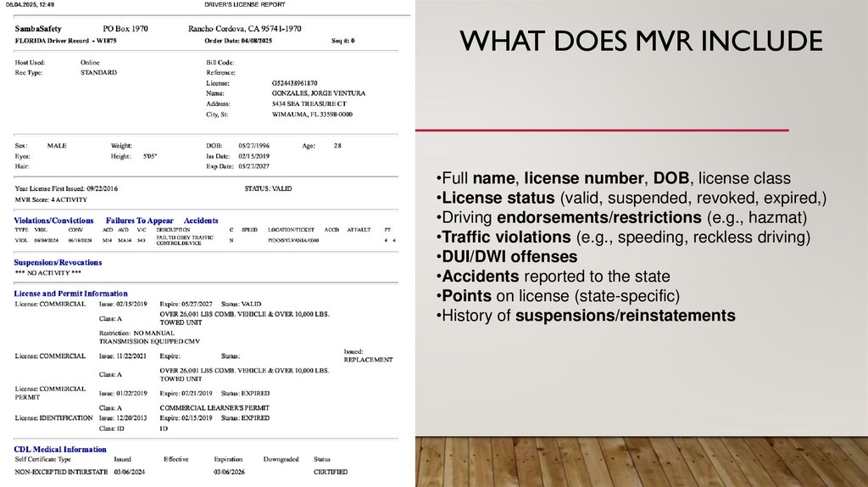Click the Issued: REPLACEMENT note

click(368, 355)
